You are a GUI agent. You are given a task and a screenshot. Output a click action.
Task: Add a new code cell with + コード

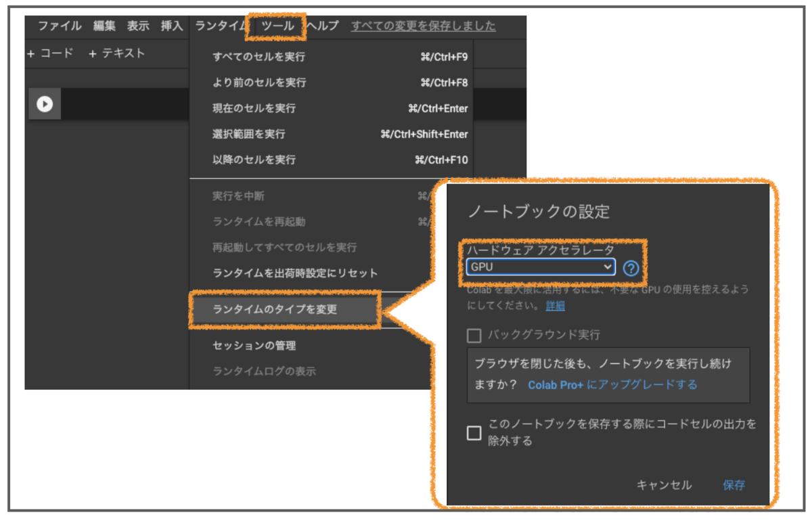point(50,53)
